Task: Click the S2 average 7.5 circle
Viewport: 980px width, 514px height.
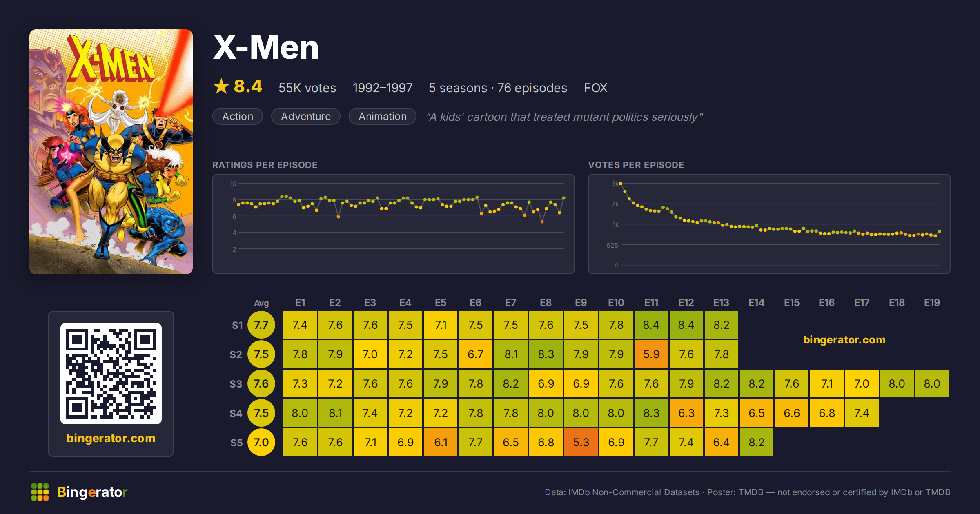Action: point(261,354)
